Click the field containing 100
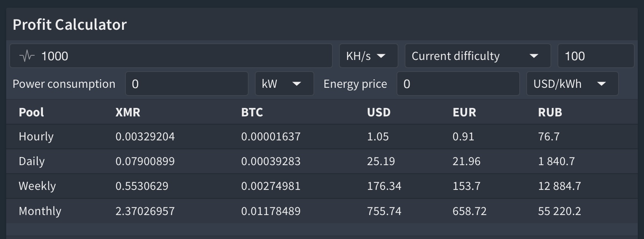Screen dimensions: 644x239 point(596,56)
